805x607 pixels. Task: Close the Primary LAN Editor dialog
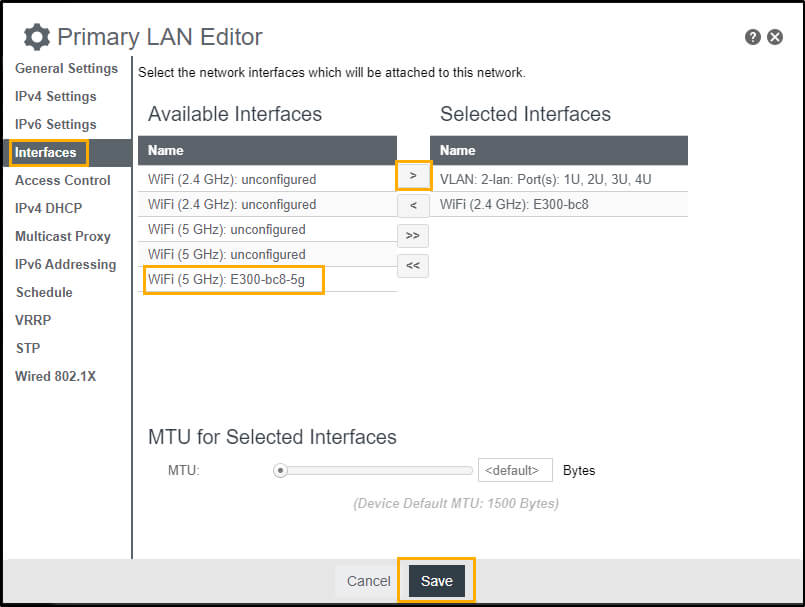tap(775, 37)
